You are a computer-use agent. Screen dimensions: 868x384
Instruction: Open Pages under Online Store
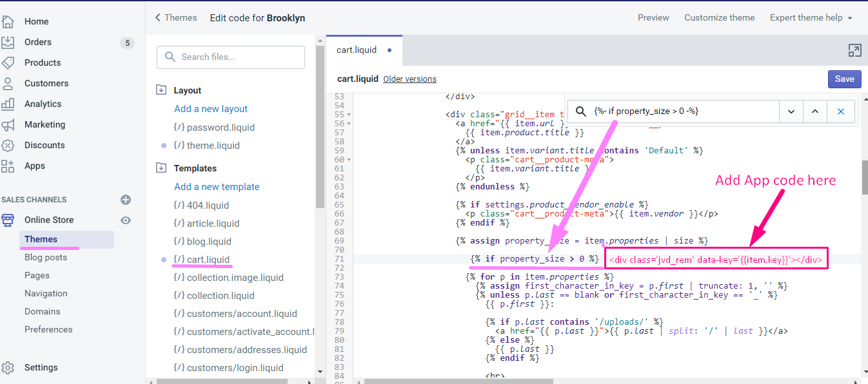pos(37,275)
